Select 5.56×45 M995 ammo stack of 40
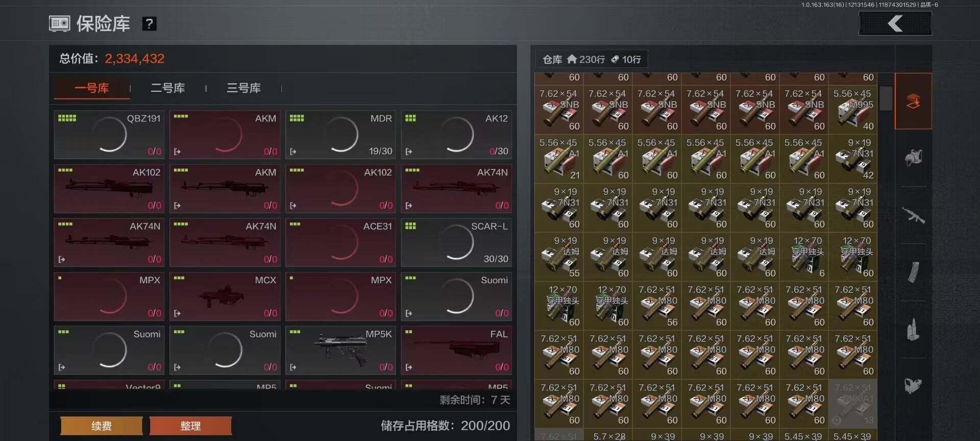 pyautogui.click(x=853, y=110)
